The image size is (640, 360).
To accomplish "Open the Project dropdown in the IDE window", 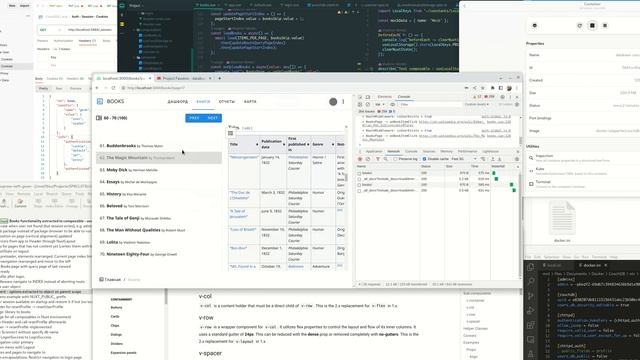I will [137, 6].
